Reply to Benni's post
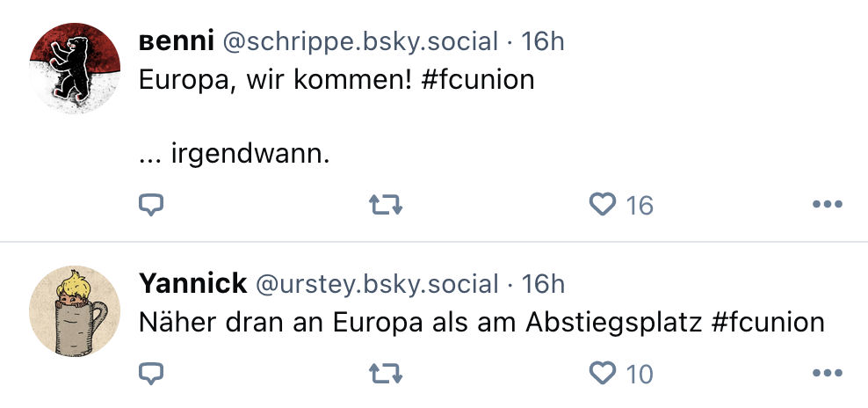 [x=152, y=205]
